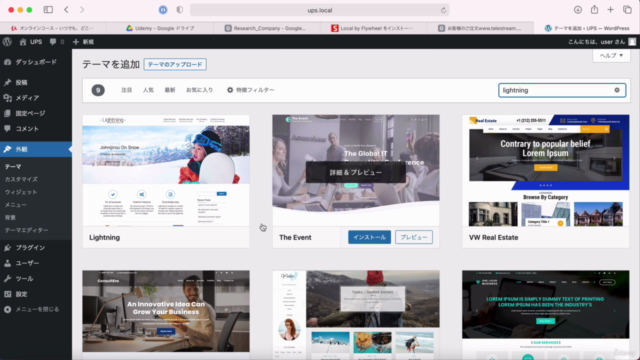Select 外観 (Appearance) in the sidebar
Viewport: 640px width, 360px height.
tap(36, 149)
